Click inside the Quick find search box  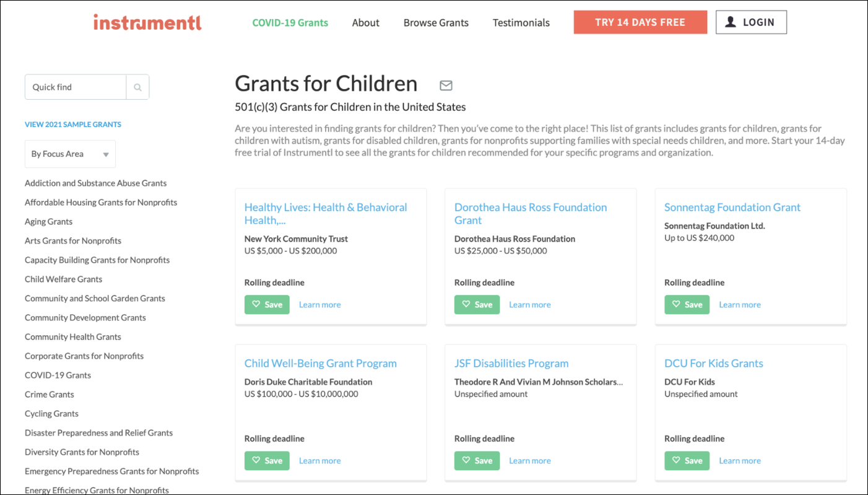(x=76, y=87)
